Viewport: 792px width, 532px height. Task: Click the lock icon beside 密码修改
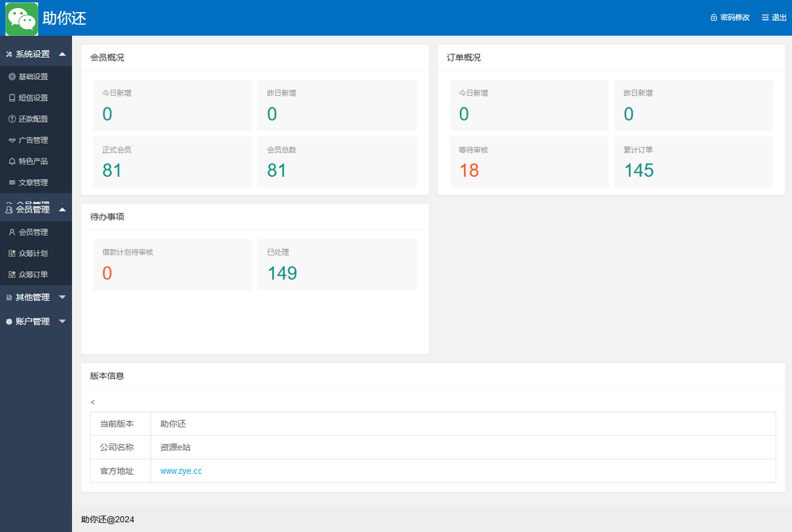[x=713, y=18]
